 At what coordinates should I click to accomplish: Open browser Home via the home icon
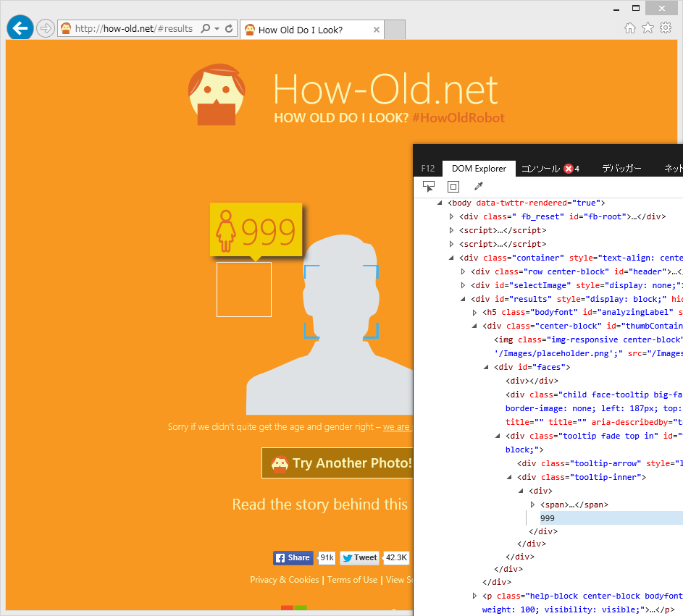pos(629,27)
